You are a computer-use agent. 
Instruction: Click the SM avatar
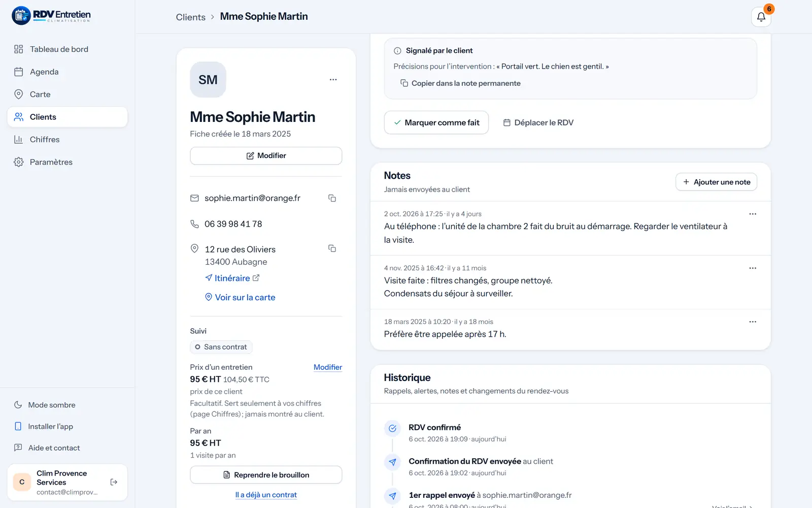[208, 80]
